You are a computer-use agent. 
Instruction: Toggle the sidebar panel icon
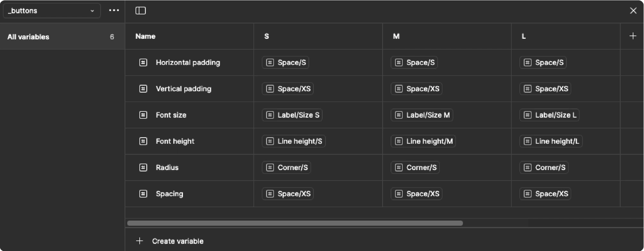[141, 11]
